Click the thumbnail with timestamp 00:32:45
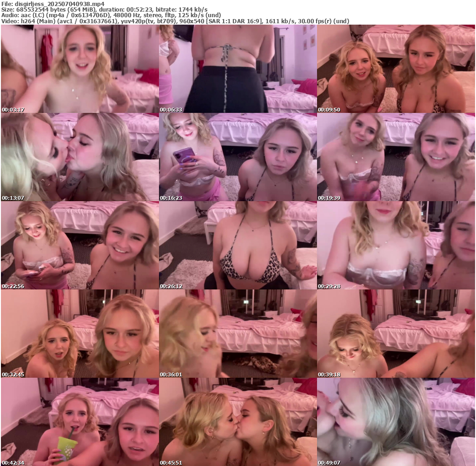 [80, 334]
